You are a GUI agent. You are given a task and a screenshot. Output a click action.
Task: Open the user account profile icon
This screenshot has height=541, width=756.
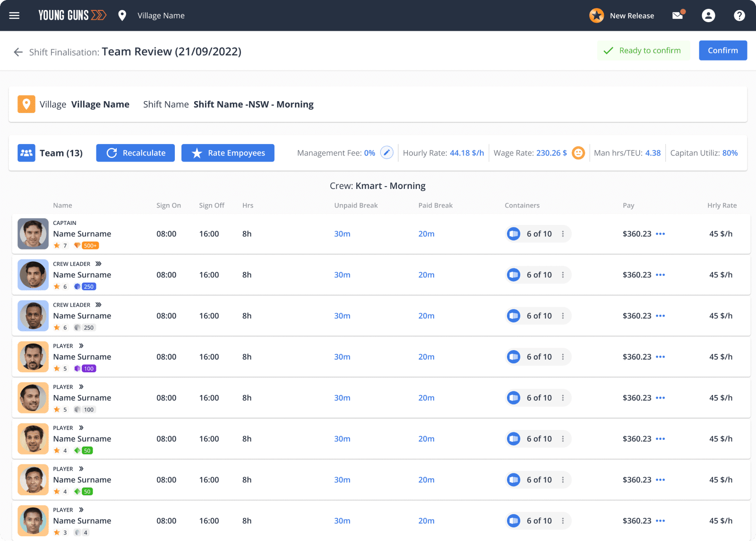coord(708,16)
